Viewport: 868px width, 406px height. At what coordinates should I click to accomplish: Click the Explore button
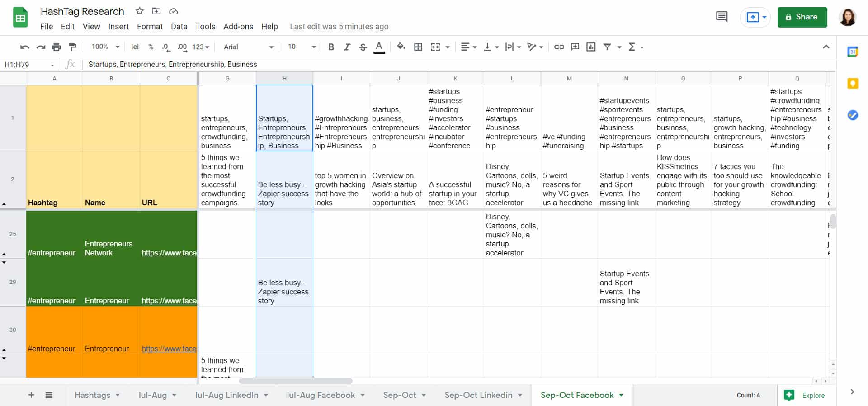click(x=805, y=395)
